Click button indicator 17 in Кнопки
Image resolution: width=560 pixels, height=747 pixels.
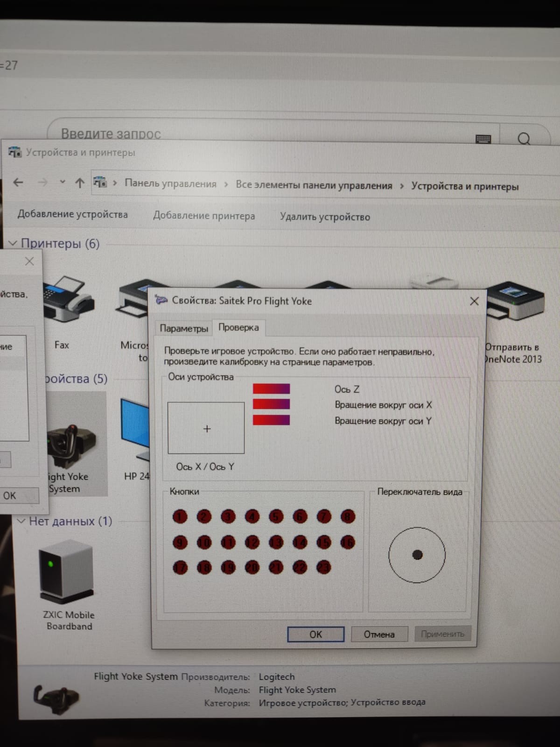click(180, 567)
